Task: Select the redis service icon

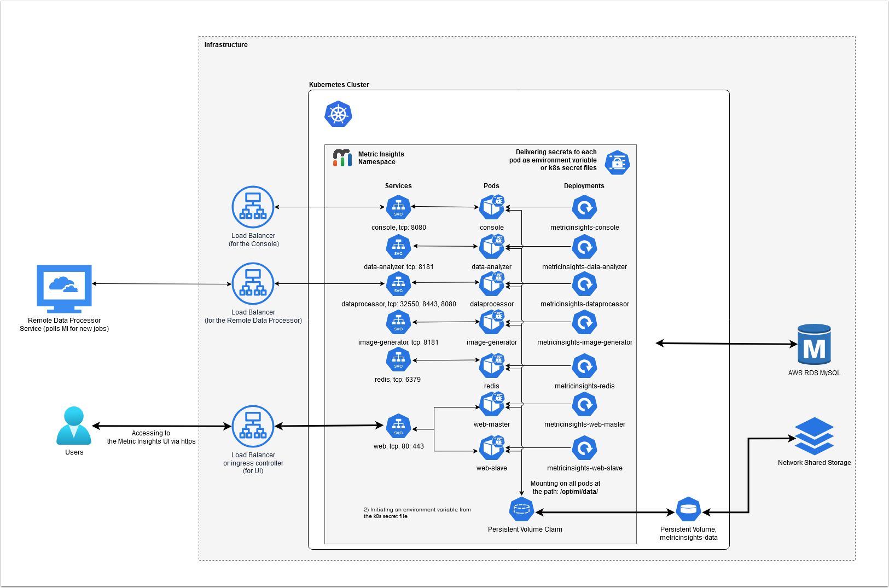Action: [398, 359]
